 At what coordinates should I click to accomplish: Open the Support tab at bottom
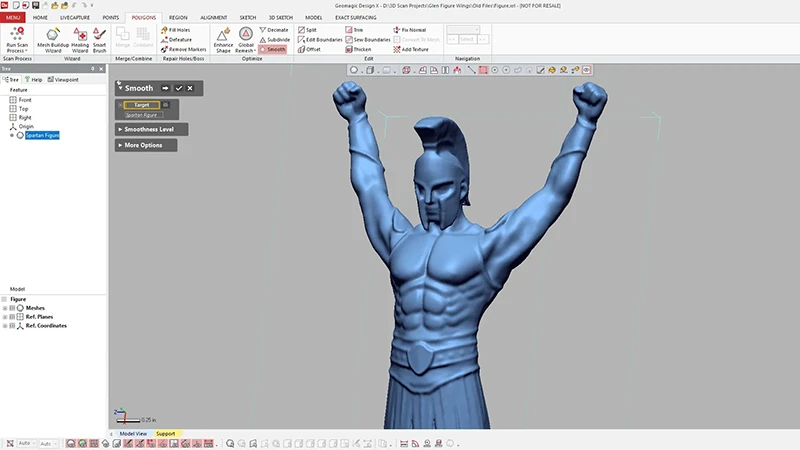click(164, 433)
